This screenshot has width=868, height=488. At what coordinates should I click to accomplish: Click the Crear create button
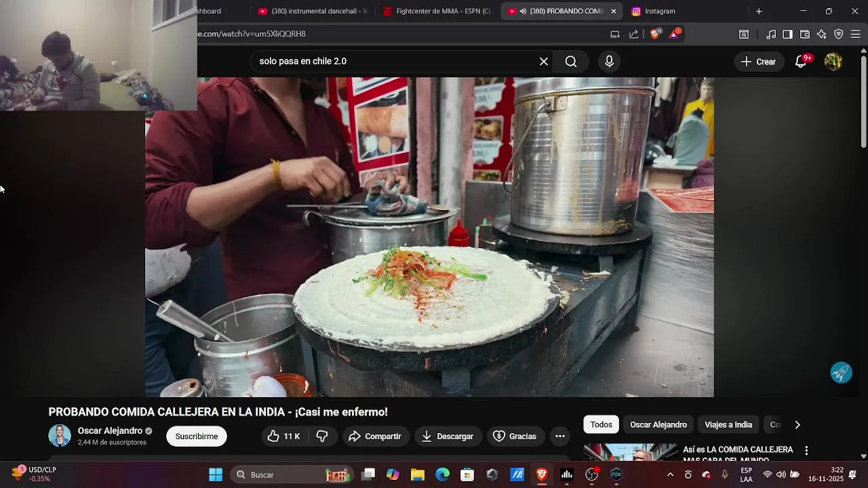[758, 62]
